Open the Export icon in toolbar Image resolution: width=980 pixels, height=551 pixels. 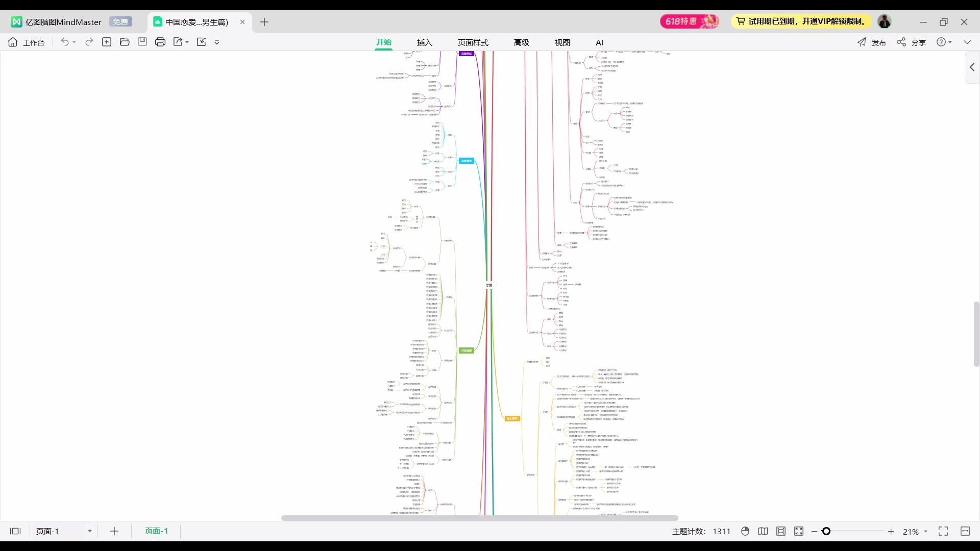pyautogui.click(x=178, y=42)
